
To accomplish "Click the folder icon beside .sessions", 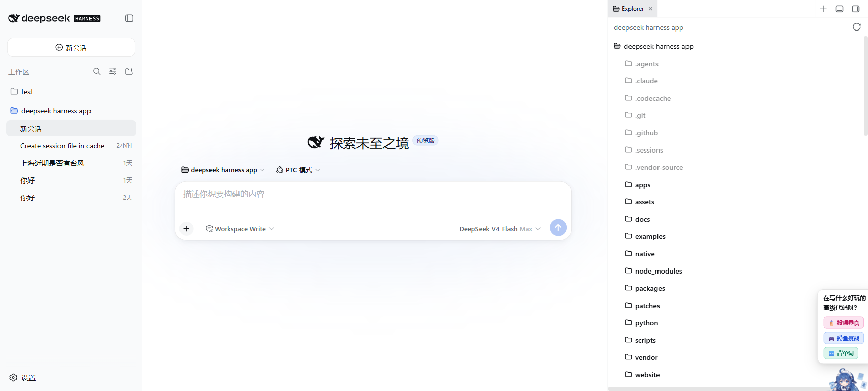I will coord(628,150).
